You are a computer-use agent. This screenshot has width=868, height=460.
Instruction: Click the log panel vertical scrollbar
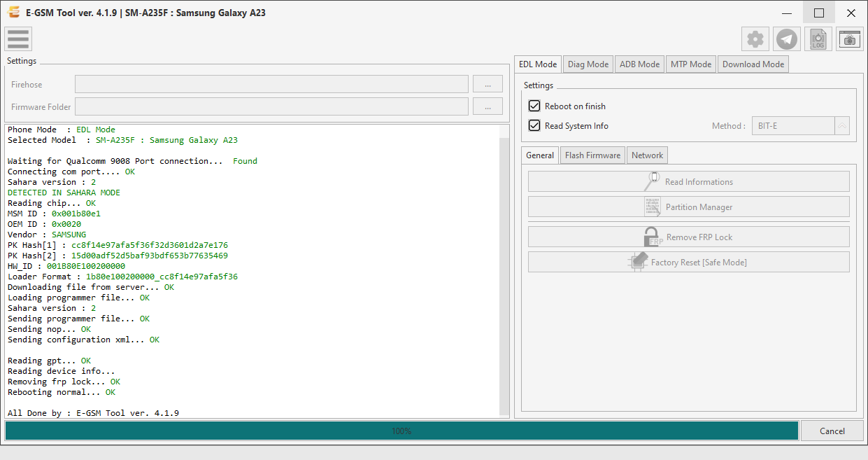coord(504,272)
